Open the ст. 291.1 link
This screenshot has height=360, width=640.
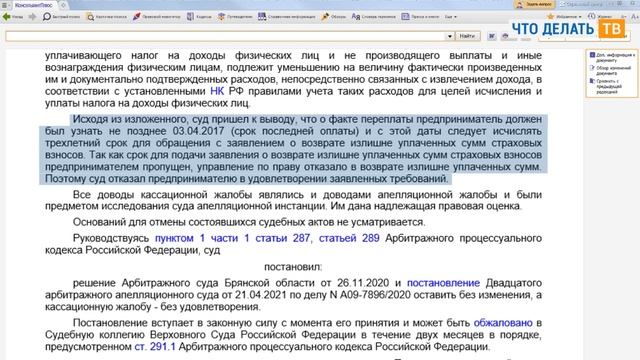pyautogui.click(x=155, y=347)
